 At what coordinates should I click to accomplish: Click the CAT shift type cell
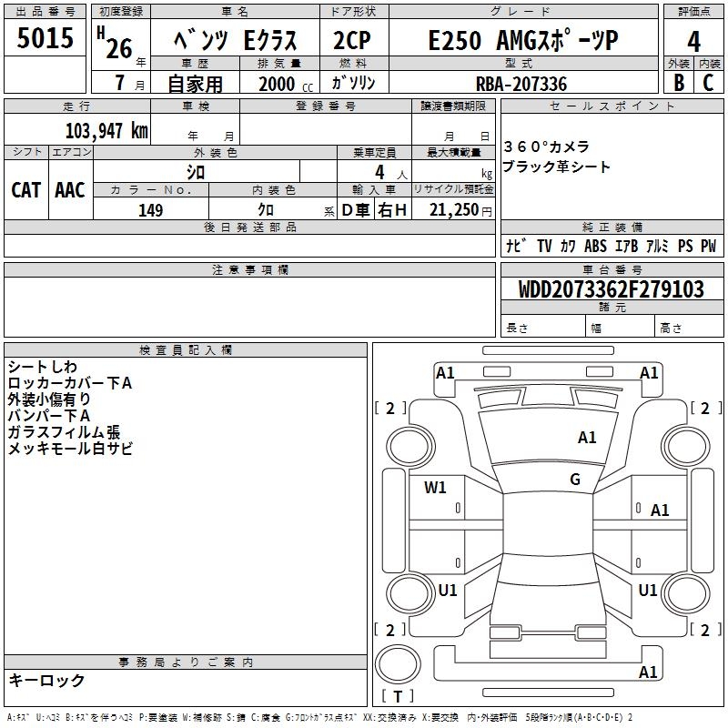[26, 189]
